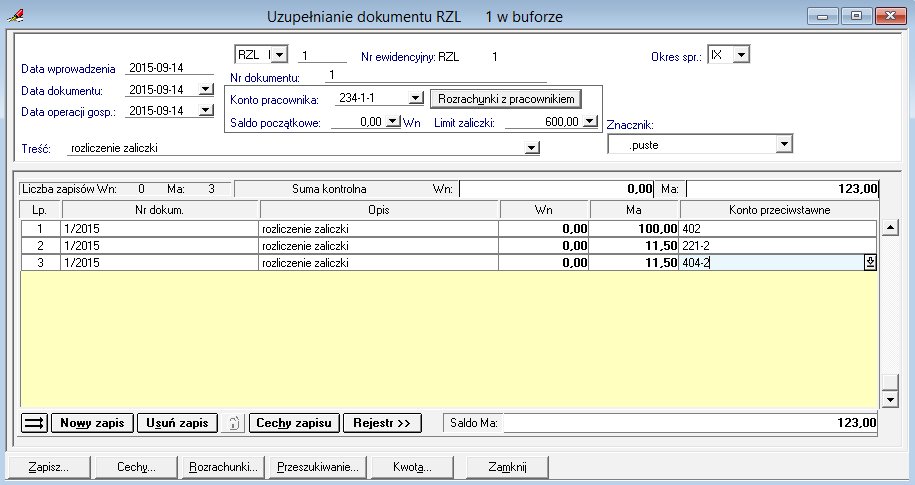Expand the Znacznik .puste dropdown

pyautogui.click(x=784, y=144)
